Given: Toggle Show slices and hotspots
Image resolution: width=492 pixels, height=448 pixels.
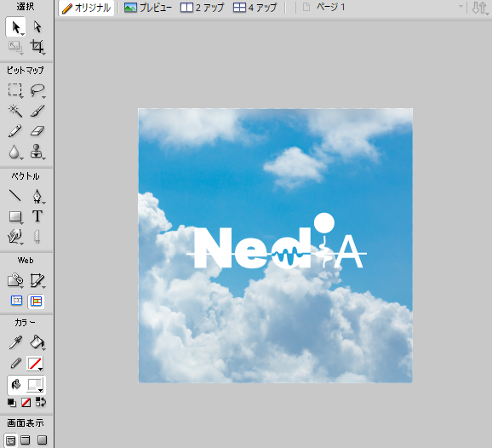Looking at the screenshot, I should coord(36,301).
